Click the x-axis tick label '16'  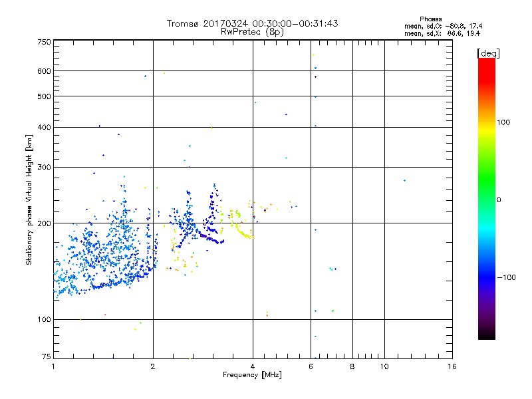click(x=452, y=366)
